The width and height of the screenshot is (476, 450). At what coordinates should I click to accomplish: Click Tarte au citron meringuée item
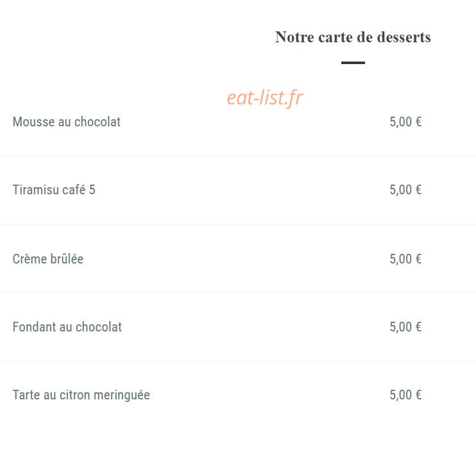click(81, 395)
